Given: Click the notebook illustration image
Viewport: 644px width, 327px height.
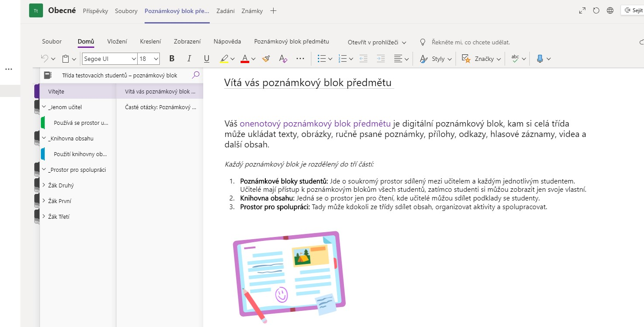Looking at the screenshot, I should pyautogui.click(x=289, y=277).
